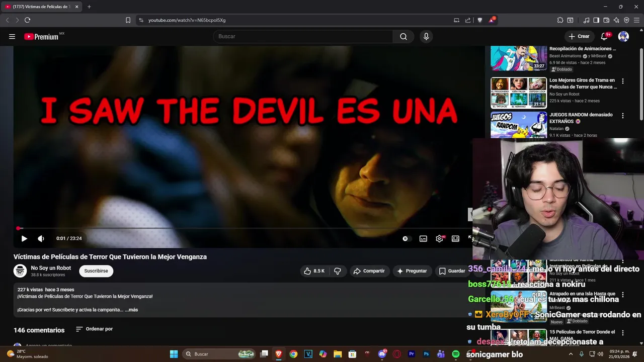Open the Brave VPN shield icon
The width and height of the screenshot is (644, 362).
coord(626,20)
